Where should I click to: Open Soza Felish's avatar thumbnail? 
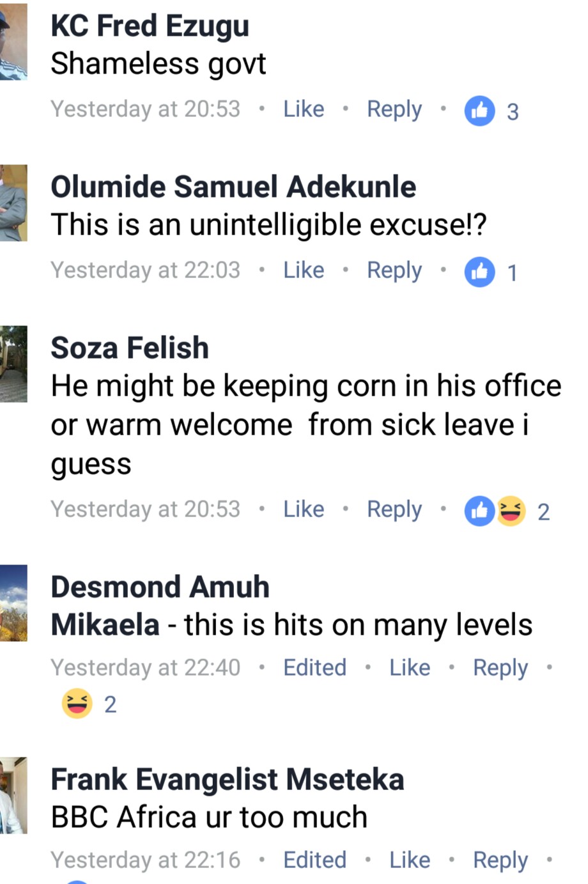[x=13, y=364]
